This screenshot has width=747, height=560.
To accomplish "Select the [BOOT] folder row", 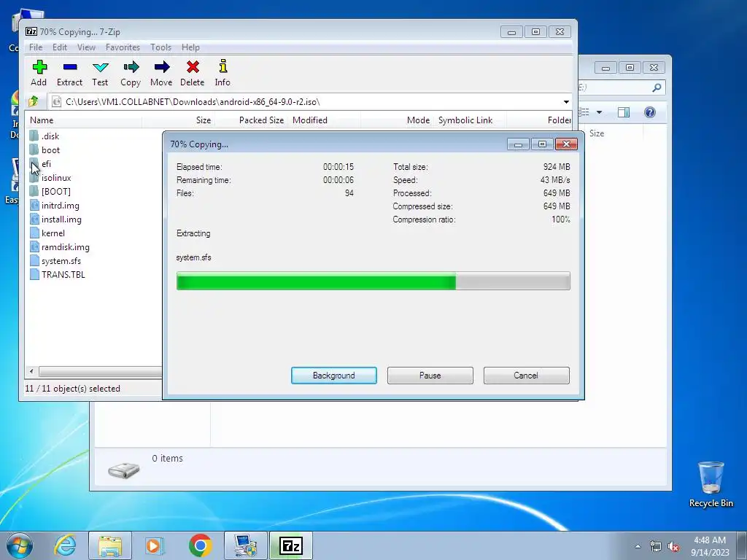I will (x=50, y=192).
